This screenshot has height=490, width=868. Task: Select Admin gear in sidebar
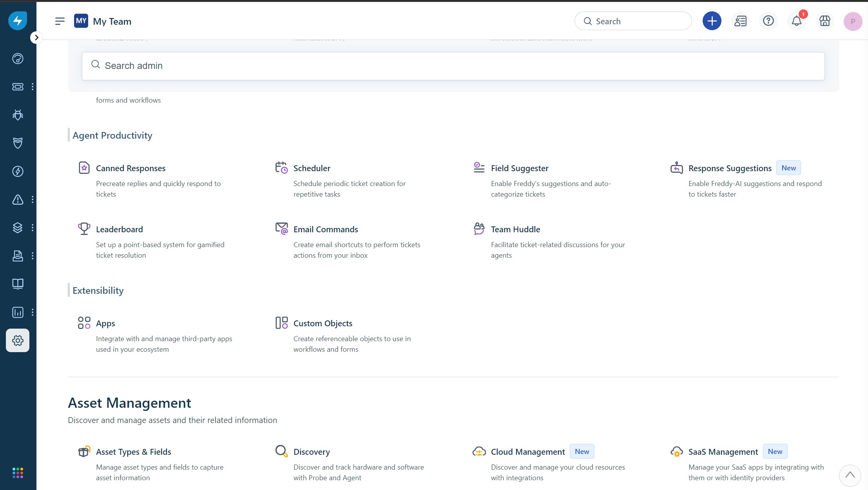(18, 340)
